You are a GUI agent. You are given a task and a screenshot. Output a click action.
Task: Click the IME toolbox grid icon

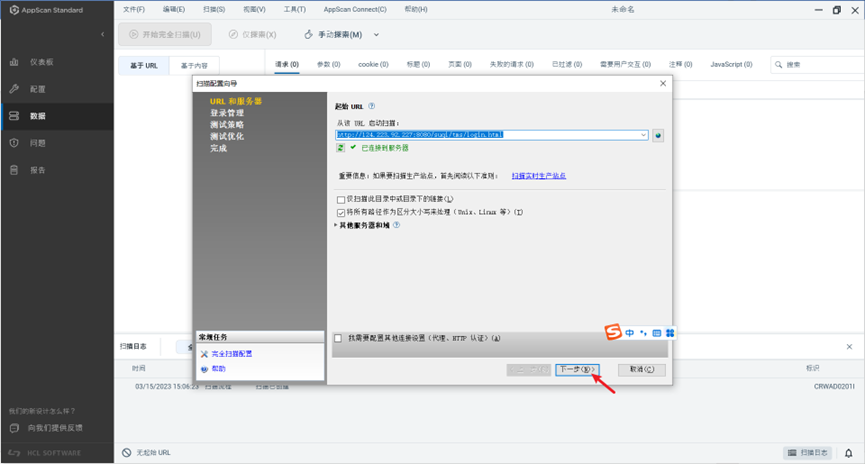point(670,333)
